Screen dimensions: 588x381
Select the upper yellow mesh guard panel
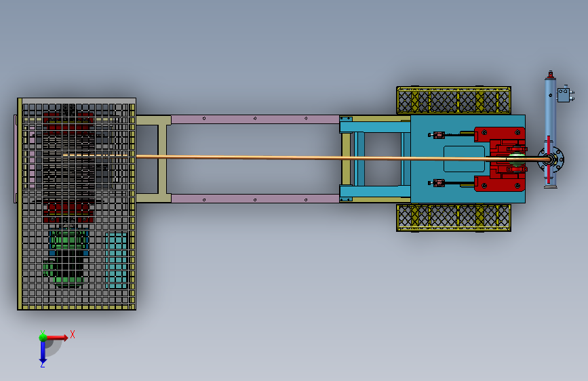click(454, 100)
